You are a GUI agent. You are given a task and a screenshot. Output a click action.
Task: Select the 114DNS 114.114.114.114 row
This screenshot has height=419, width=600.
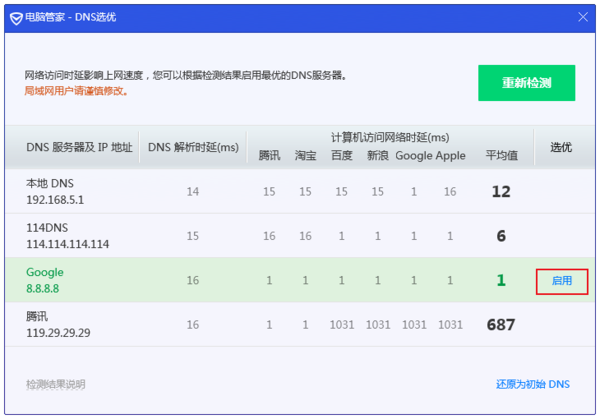pos(68,236)
